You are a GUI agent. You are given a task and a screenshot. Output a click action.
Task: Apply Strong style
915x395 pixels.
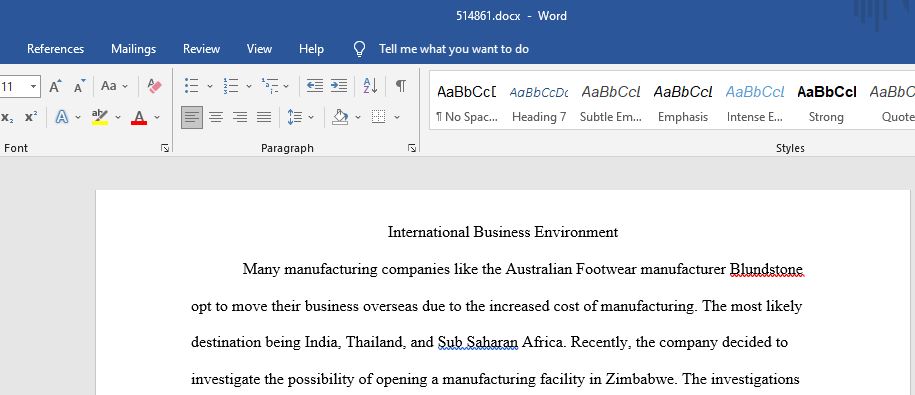click(826, 103)
